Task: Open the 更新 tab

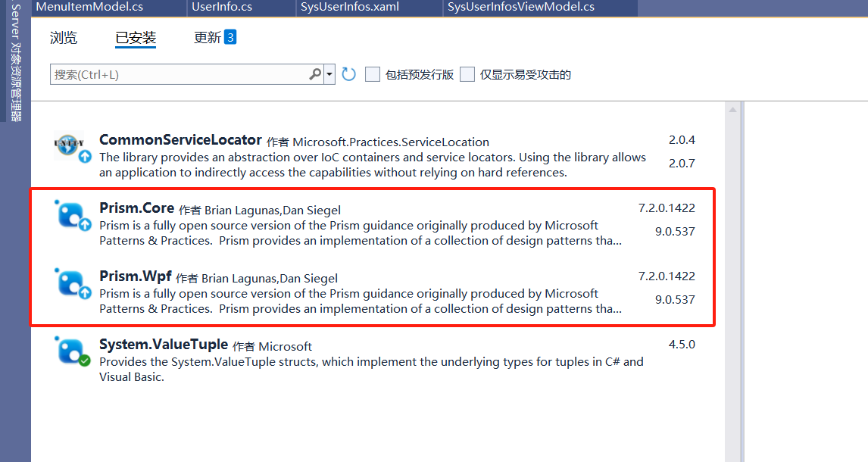Action: [x=207, y=38]
